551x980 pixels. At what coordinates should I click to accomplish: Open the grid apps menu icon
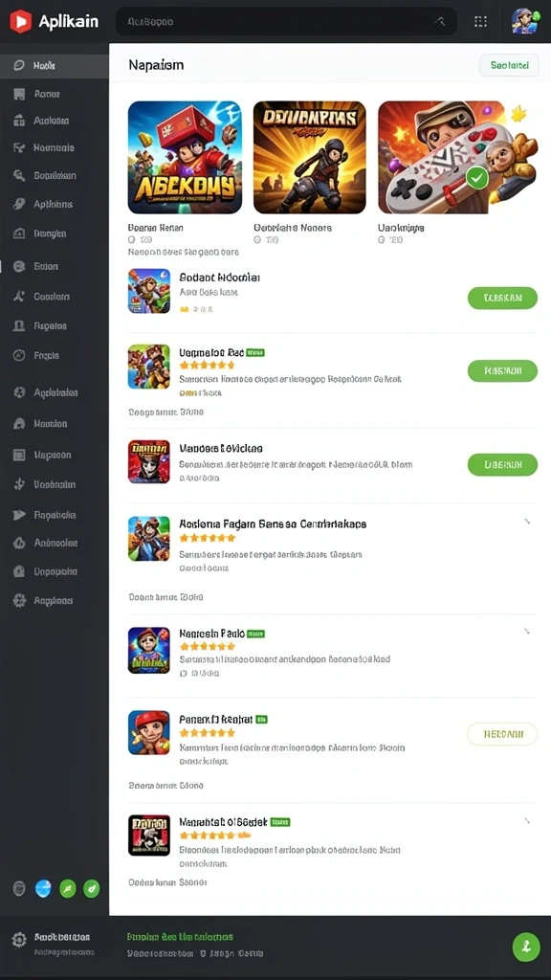click(x=480, y=21)
